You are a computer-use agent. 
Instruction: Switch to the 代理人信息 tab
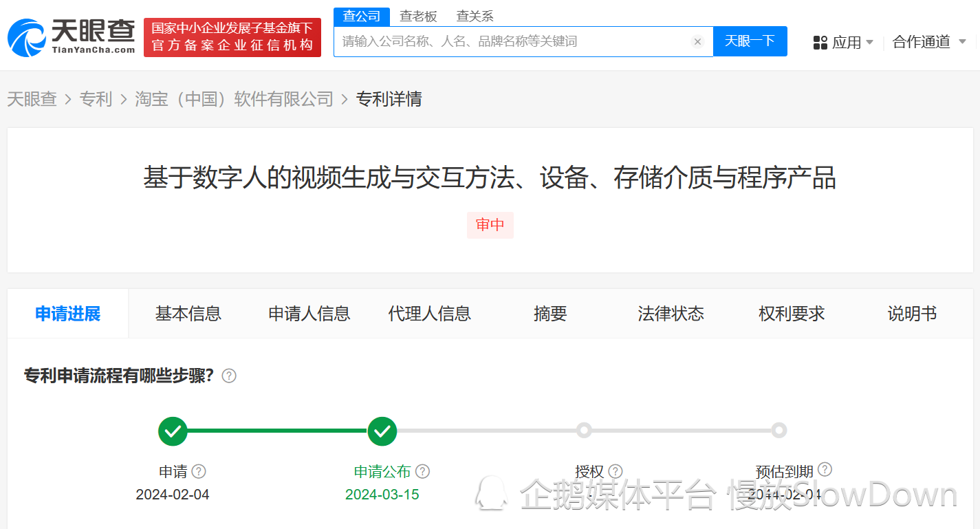[x=430, y=314]
